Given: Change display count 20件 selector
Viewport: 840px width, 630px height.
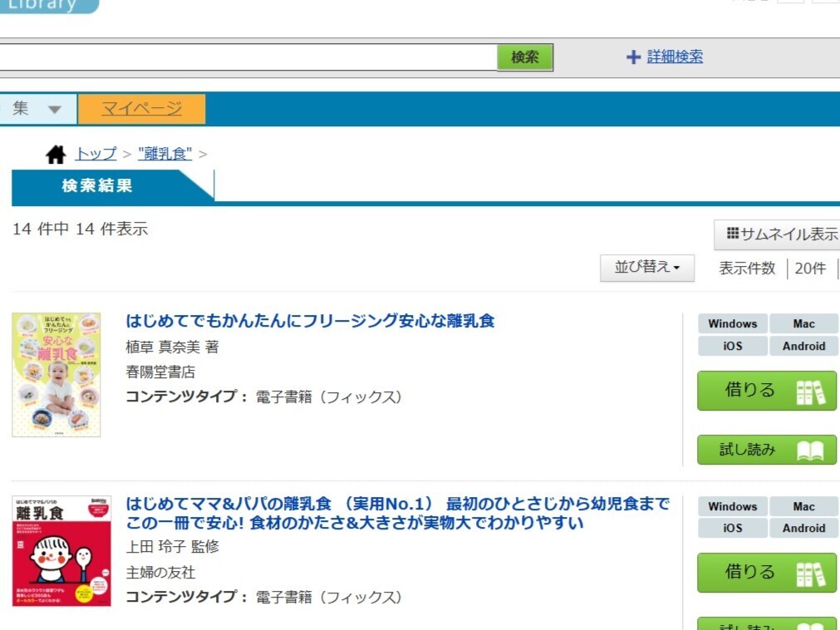Looking at the screenshot, I should pos(811,268).
